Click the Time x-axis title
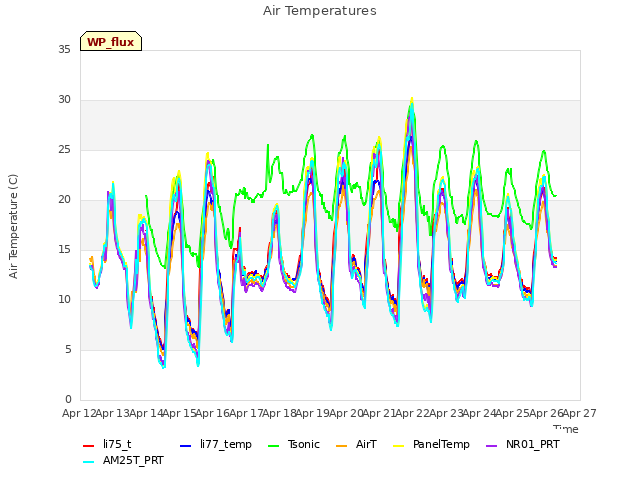The image size is (640, 480). (x=566, y=429)
